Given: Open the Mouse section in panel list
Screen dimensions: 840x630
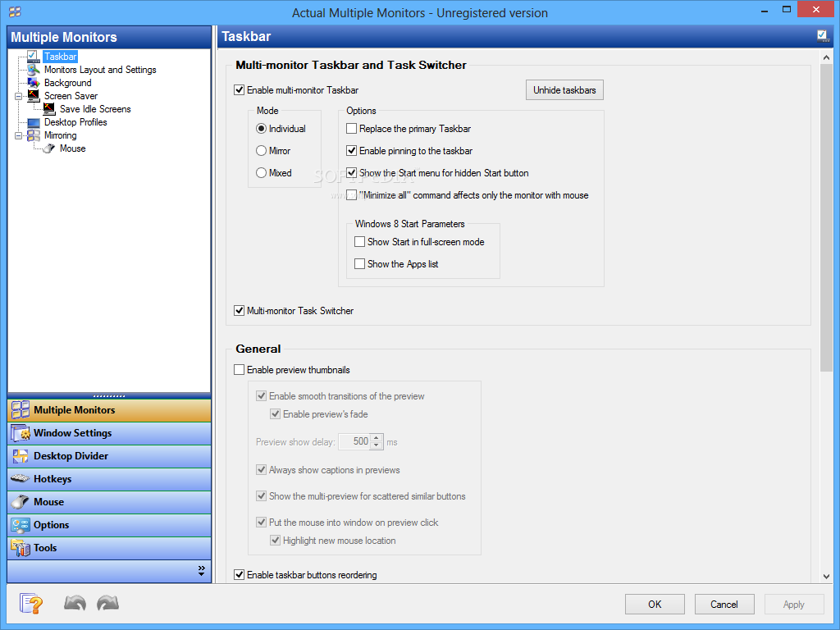Looking at the screenshot, I should [109, 503].
